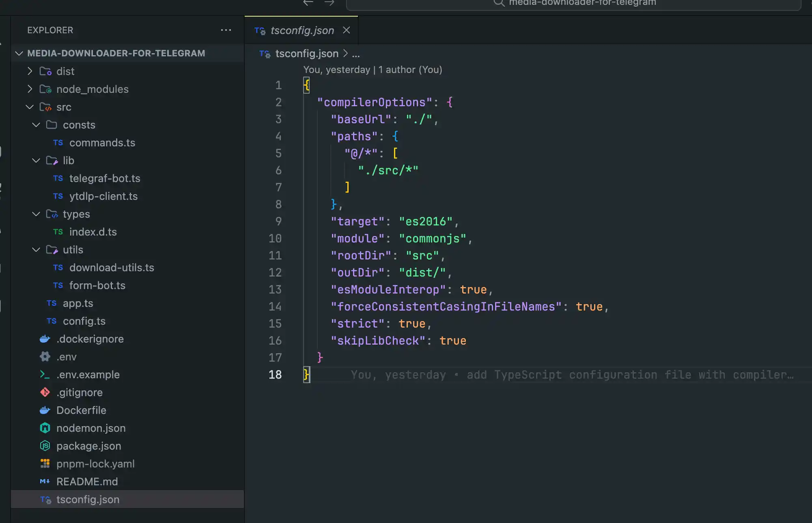Click the green TS icon beside index.d.ts

click(58, 232)
